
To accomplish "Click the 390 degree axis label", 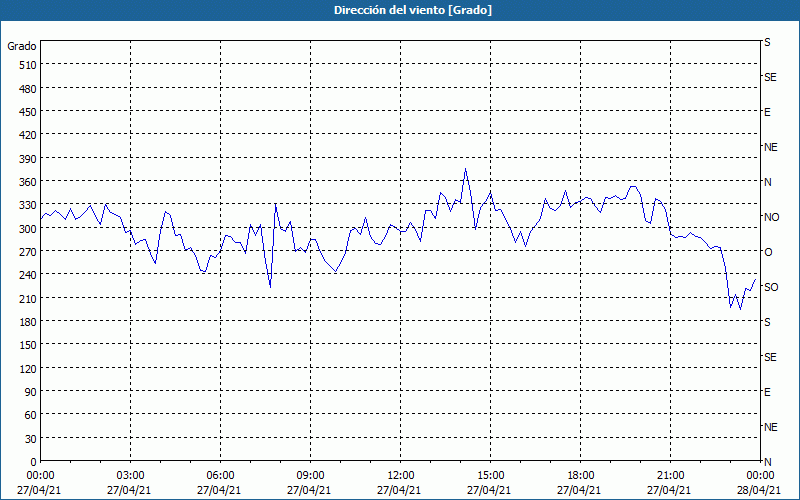I will click(28, 159).
